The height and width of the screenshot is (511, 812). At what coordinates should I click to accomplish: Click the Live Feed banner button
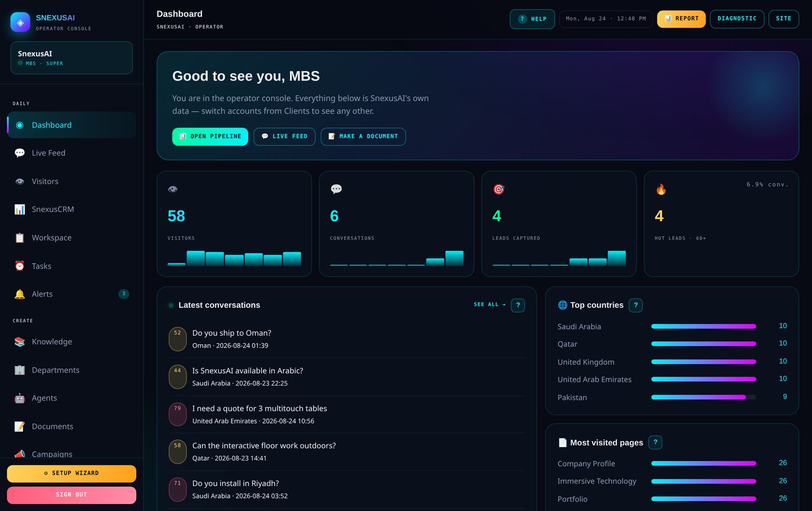coord(285,136)
